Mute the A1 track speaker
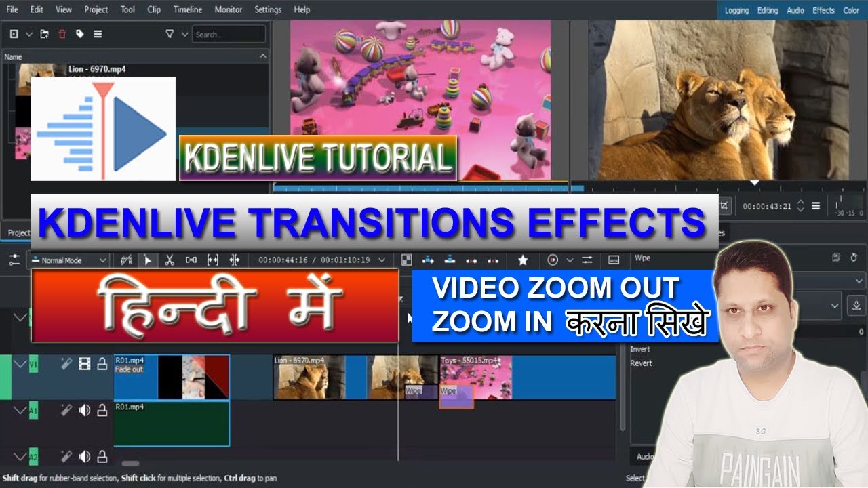Viewport: 868px width, 488px height. [x=85, y=410]
